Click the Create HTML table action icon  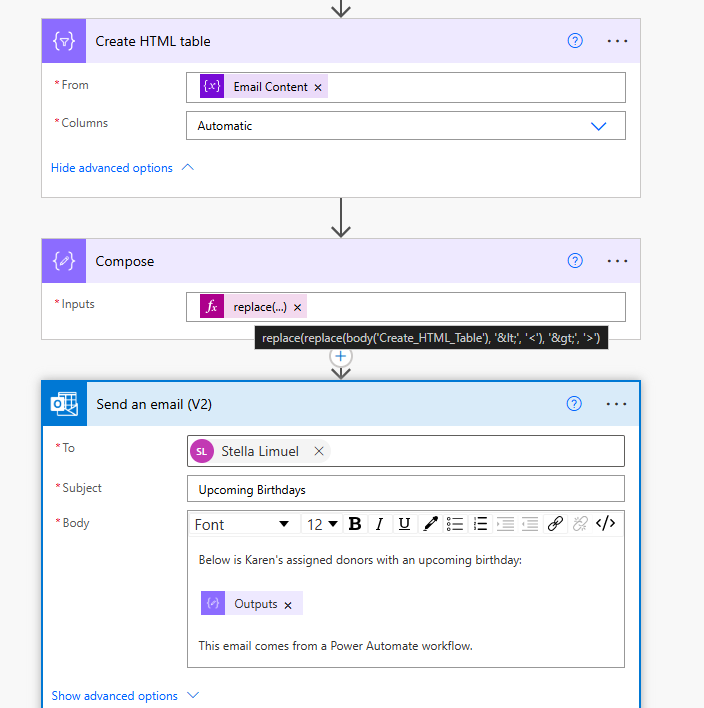pyautogui.click(x=64, y=41)
